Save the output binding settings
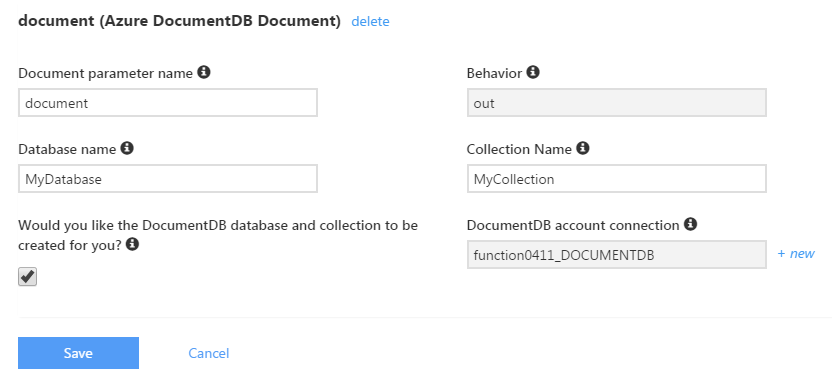 (x=79, y=353)
